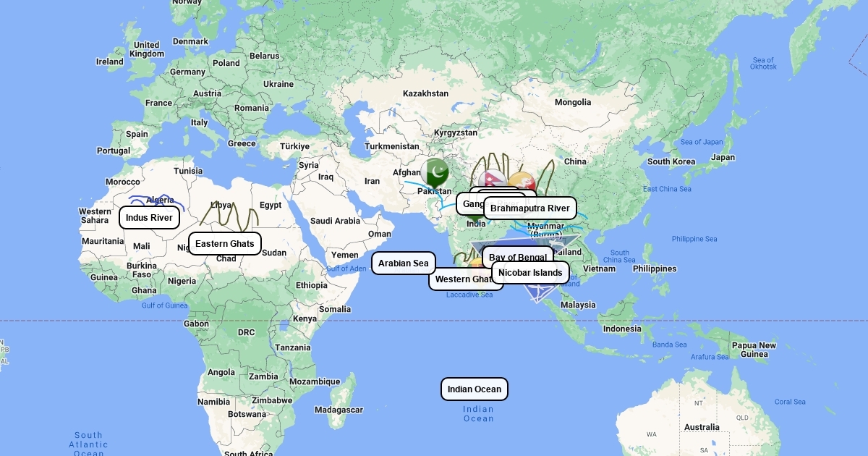
Task: Click the Vietnam country name
Action: tap(600, 269)
